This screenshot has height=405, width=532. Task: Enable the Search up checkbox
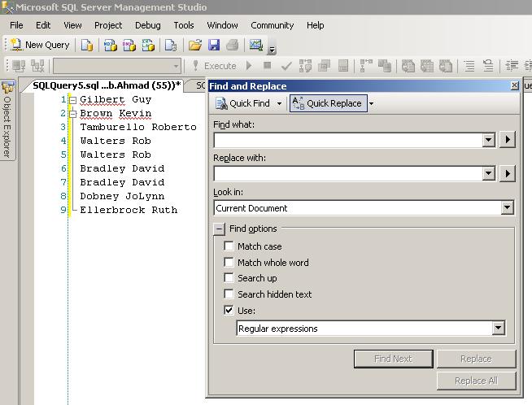coord(229,278)
